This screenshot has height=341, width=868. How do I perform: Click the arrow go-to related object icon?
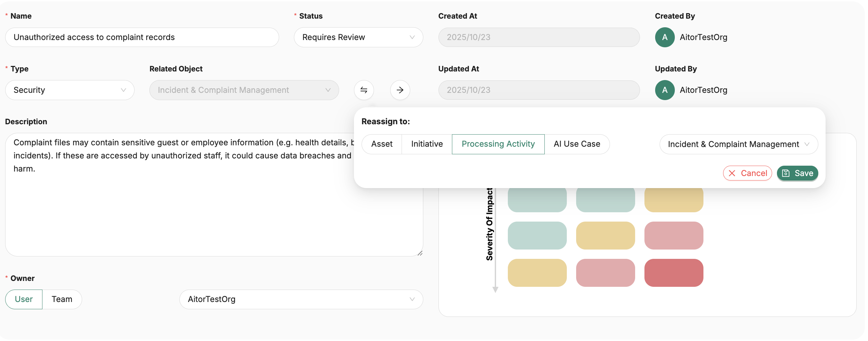[x=400, y=90]
